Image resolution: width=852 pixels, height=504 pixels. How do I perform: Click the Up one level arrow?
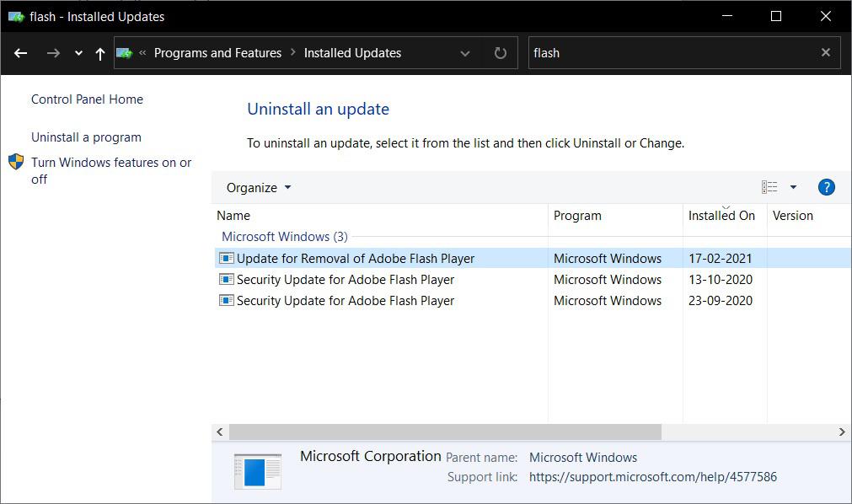coord(100,53)
